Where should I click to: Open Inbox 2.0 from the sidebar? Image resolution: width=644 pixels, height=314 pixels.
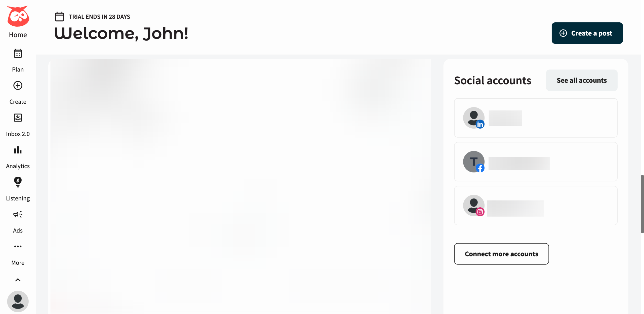coord(18,117)
